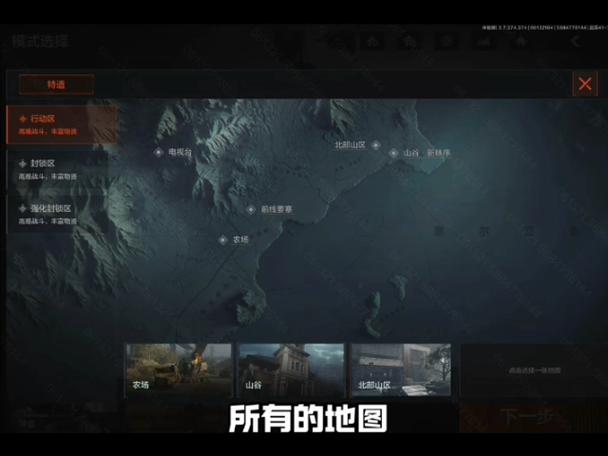Click the dimmed back arrow in top bar
This screenshot has height=456, width=608.
[x=575, y=41]
